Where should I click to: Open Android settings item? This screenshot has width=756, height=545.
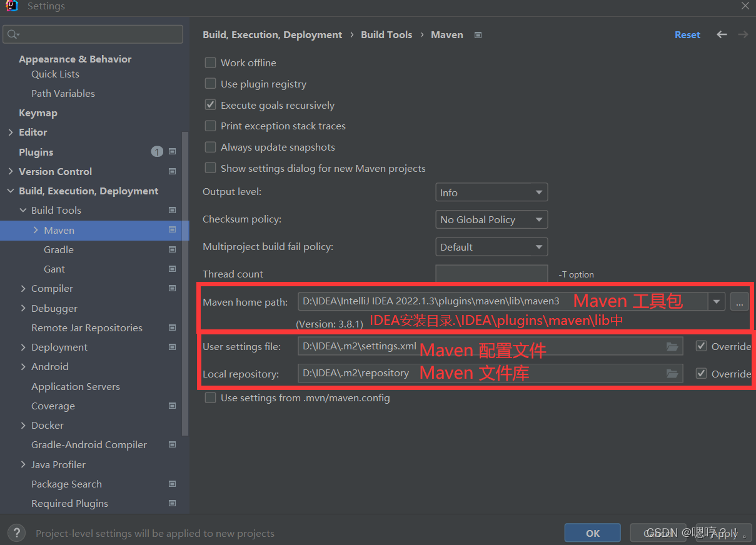pos(50,366)
